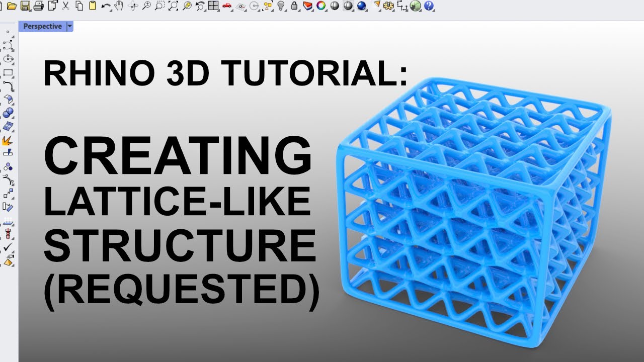Click Zoom Extents icon

pos(173,6)
